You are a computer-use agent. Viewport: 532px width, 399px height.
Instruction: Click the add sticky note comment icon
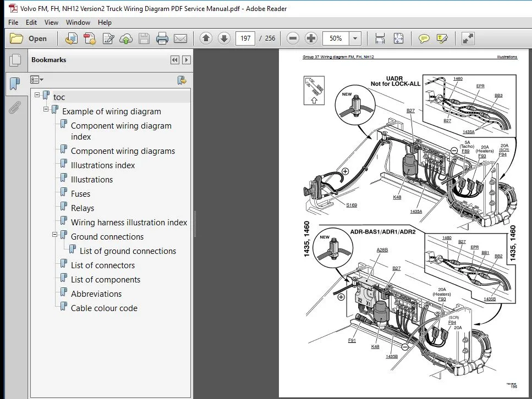[x=424, y=38]
